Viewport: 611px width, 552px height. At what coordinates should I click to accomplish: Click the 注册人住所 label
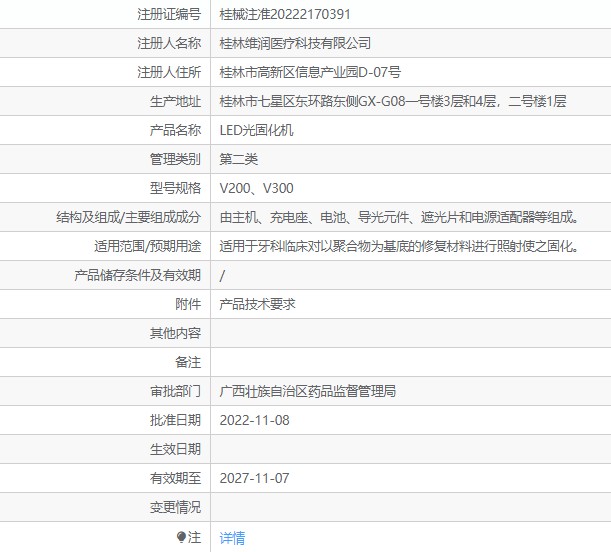pyautogui.click(x=169, y=72)
